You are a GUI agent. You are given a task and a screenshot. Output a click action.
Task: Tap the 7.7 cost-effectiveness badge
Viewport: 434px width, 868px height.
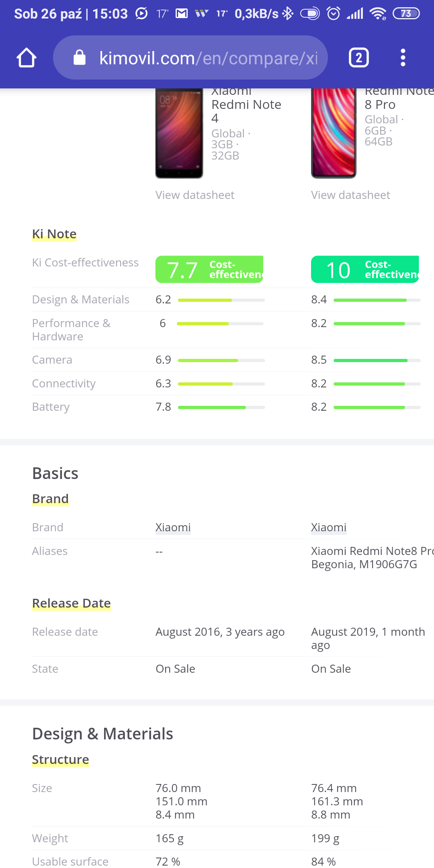click(209, 270)
